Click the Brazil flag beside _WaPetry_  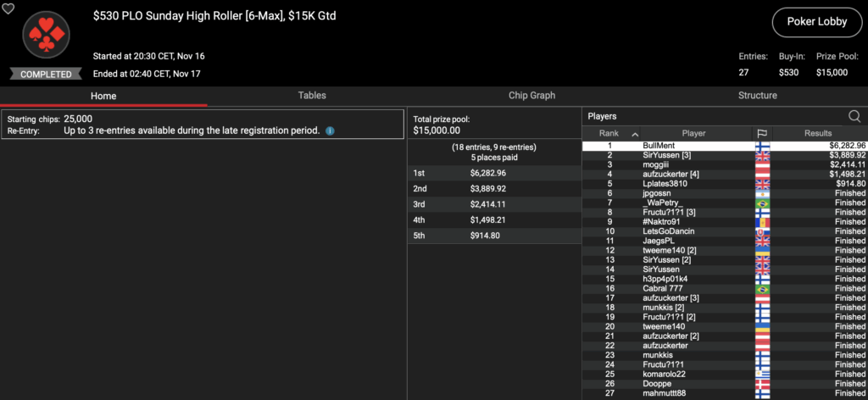(761, 203)
